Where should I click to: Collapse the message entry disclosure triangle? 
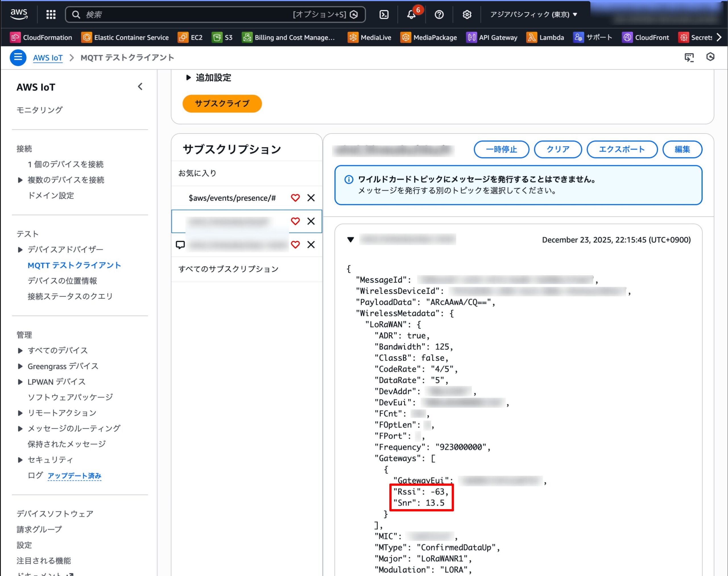tap(351, 240)
